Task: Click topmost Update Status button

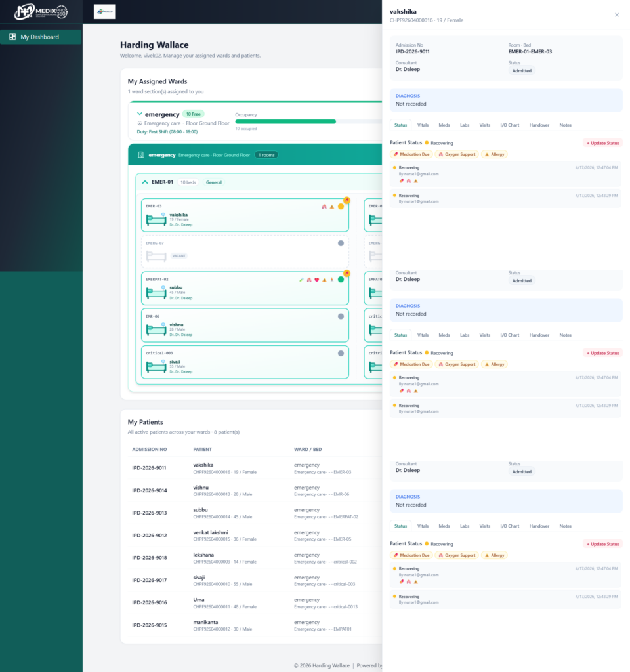Action: [602, 143]
